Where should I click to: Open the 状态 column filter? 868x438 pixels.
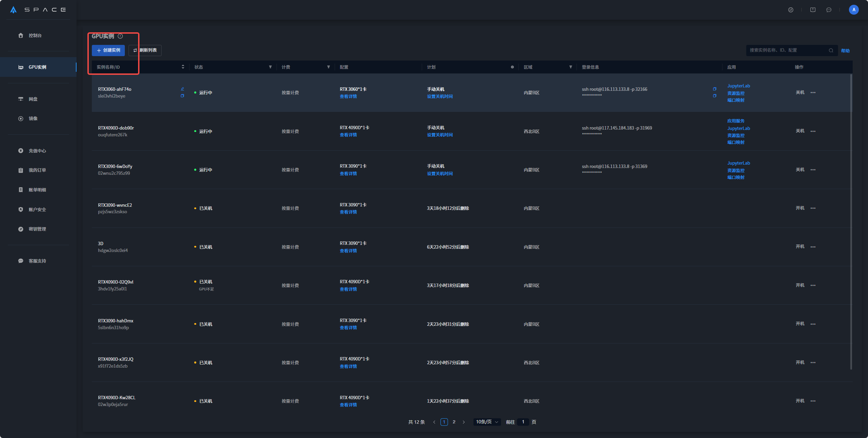(270, 67)
